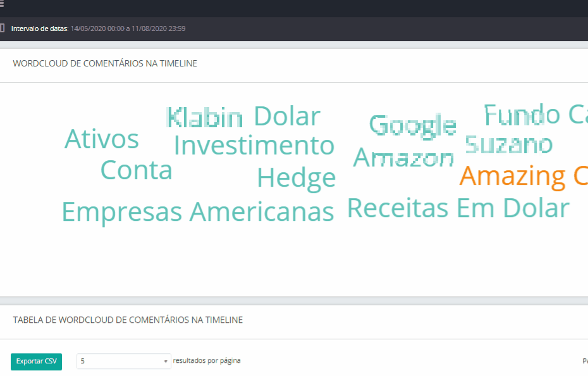This screenshot has width=588, height=376.
Task: Click the word Conta in wordcloud
Action: pos(137,170)
